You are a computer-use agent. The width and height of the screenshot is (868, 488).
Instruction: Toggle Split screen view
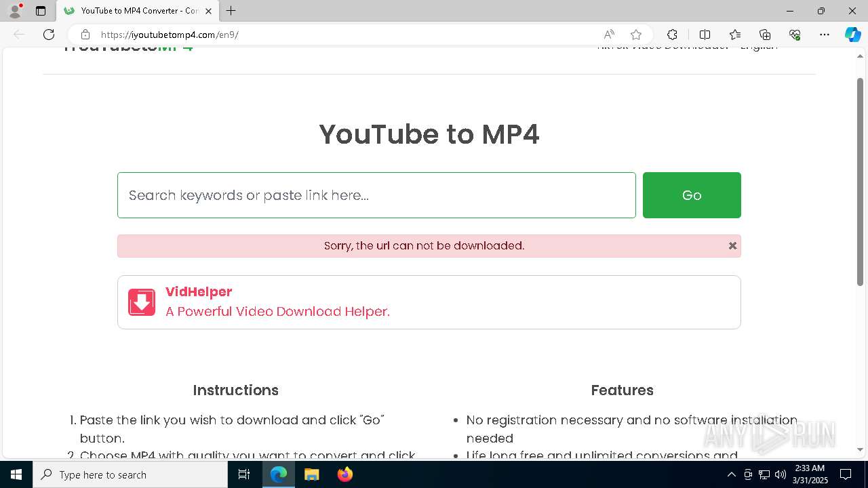[705, 35]
